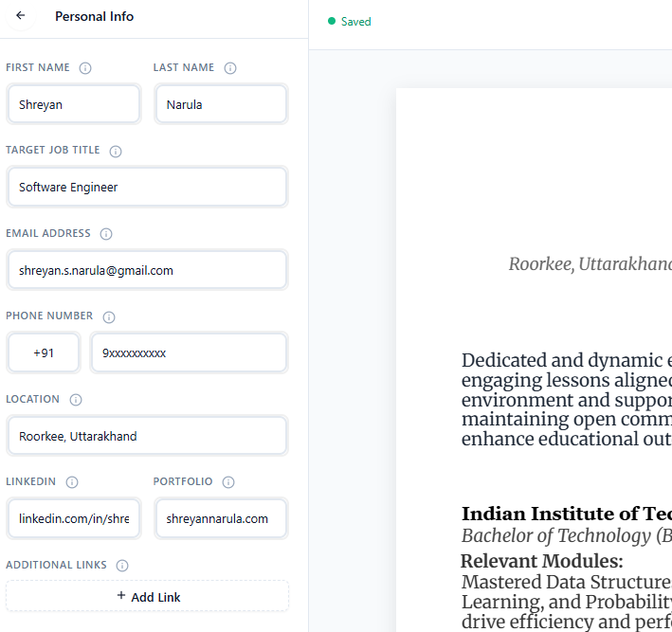Screen dimensions: 672x632
Task: Click the Add Link button
Action: 148,597
